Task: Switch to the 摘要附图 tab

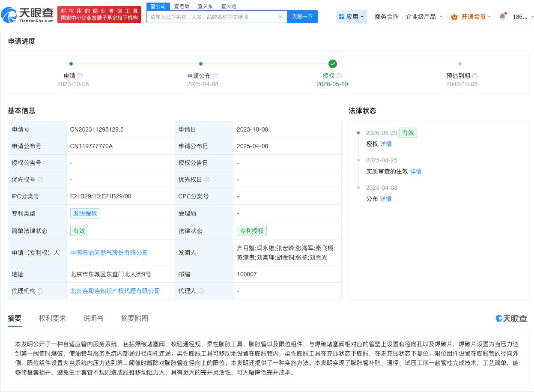Action: point(134,318)
